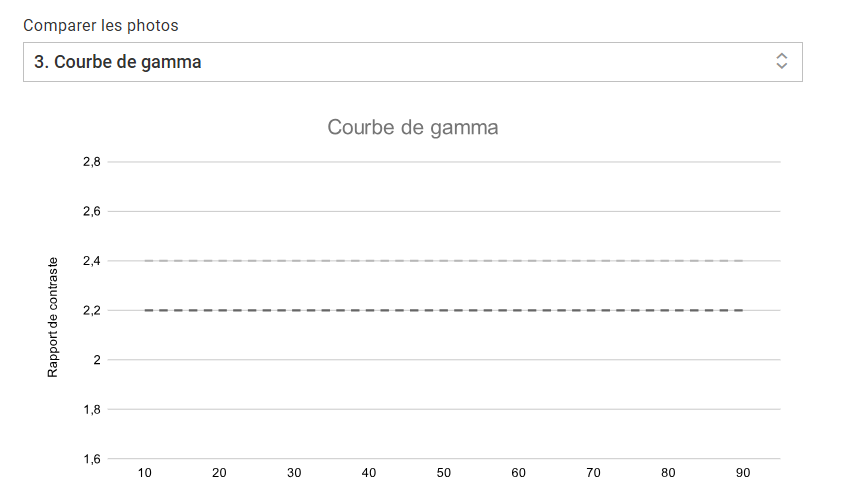Screen dimensions: 851x491
Task: Click the 90 x-axis tick label
Action: point(743,473)
